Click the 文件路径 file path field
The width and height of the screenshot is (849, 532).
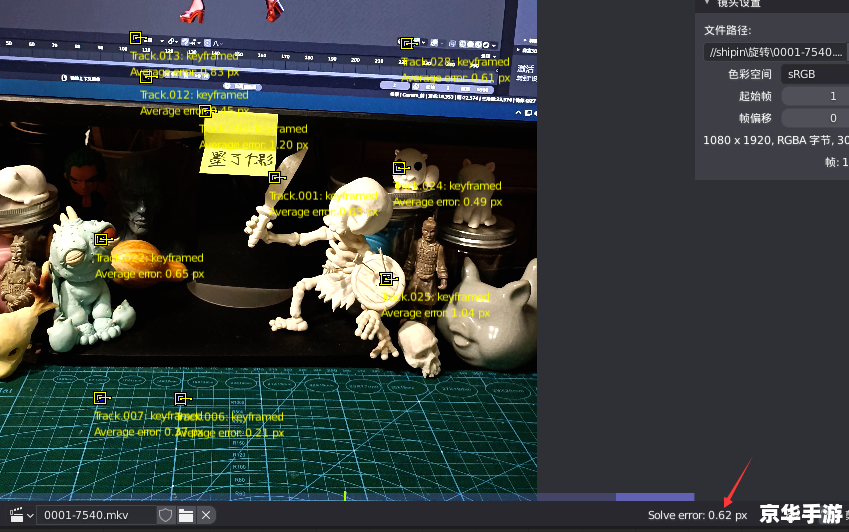pos(775,52)
